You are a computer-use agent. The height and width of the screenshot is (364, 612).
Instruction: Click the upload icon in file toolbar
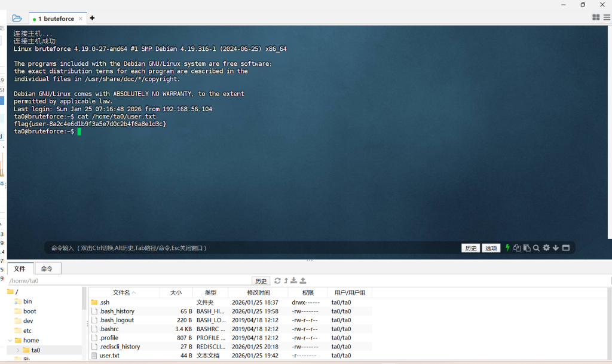303,280
